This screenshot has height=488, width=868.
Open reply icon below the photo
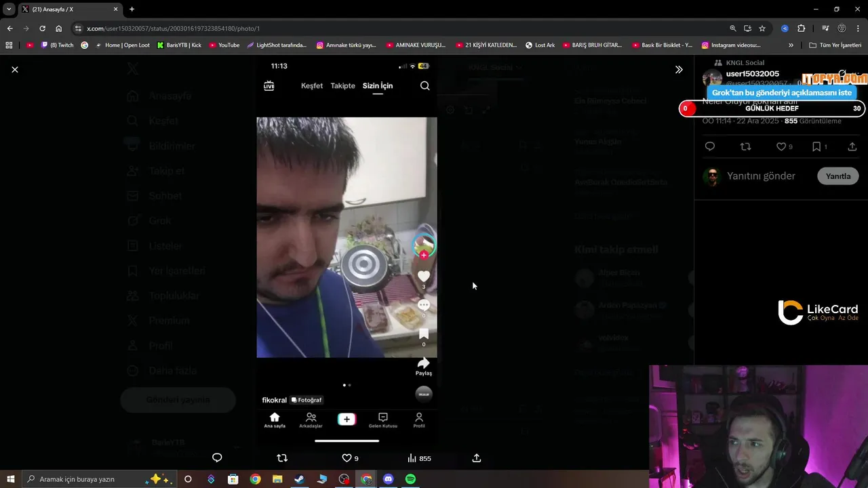click(x=217, y=458)
